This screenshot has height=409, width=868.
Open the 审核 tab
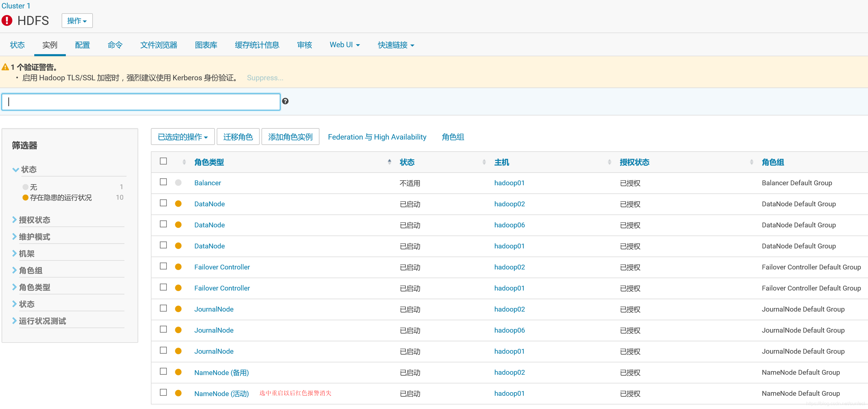coord(304,45)
